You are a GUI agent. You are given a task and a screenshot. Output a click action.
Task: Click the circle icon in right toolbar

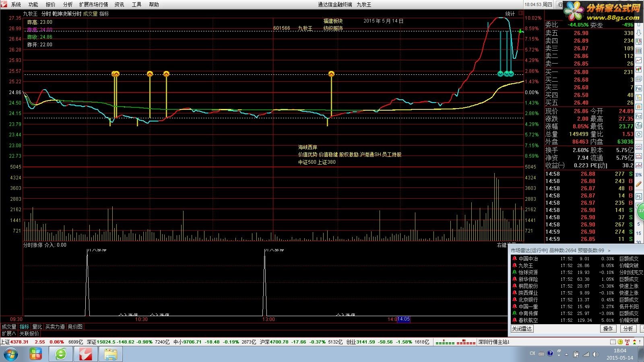(639, 134)
